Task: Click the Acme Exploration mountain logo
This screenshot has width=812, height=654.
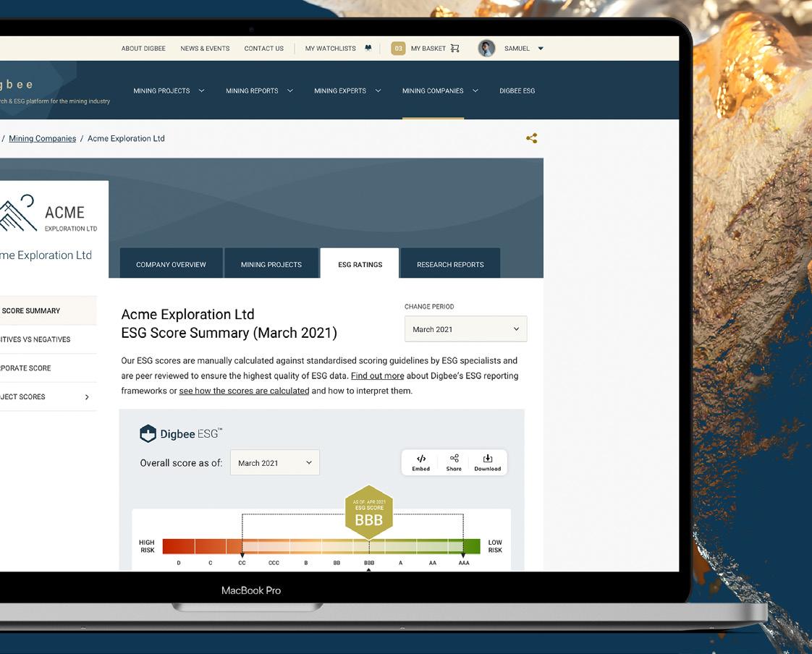Action: coord(17,213)
